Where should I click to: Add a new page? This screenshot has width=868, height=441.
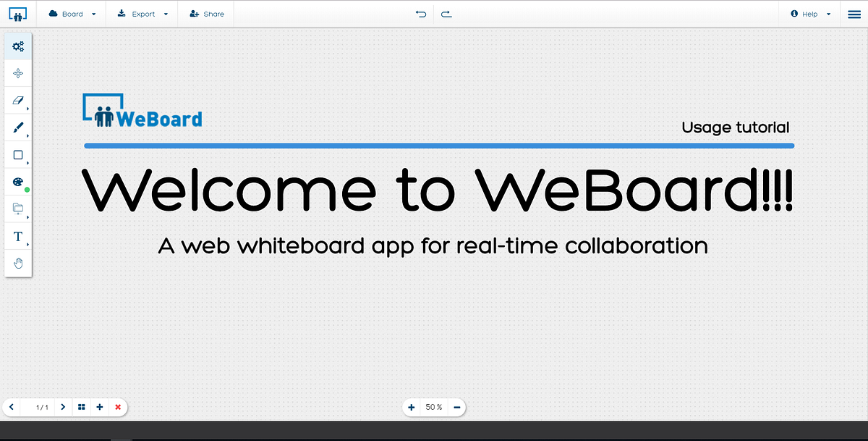tap(100, 407)
